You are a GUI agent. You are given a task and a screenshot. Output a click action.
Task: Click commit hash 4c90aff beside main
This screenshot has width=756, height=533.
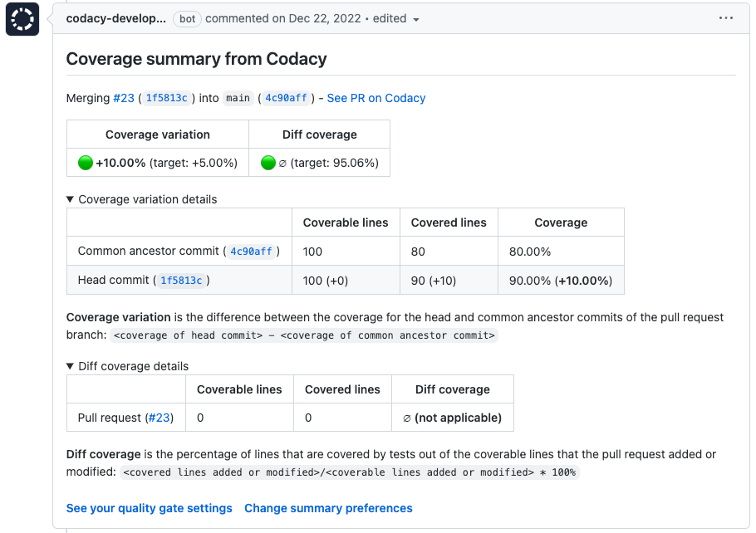pyautogui.click(x=286, y=97)
